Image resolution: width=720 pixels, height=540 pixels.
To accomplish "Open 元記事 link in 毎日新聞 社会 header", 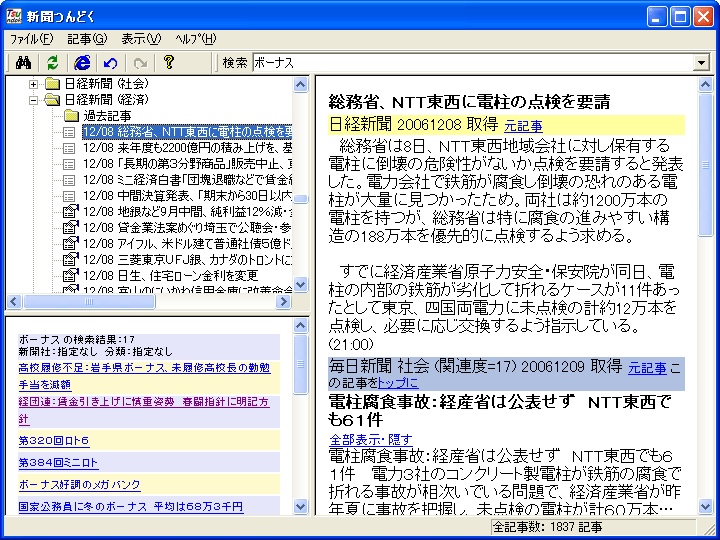I will pyautogui.click(x=647, y=367).
